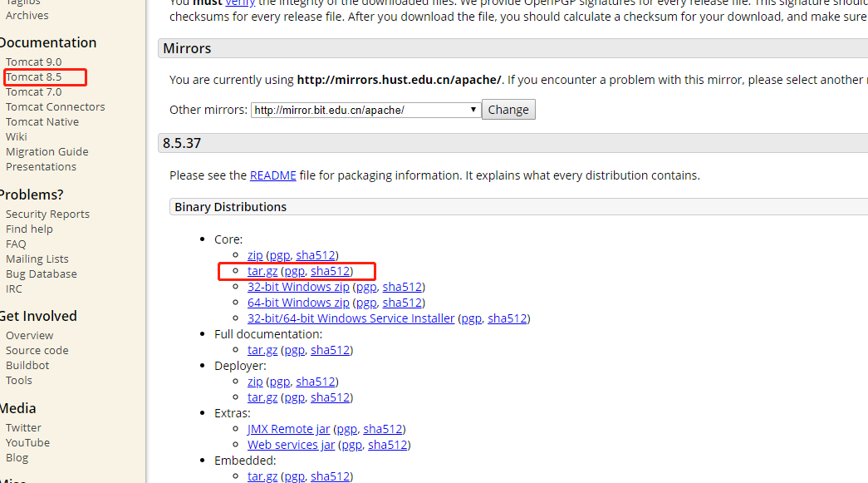Viewport: 868px width, 483px height.
Task: Open the Migration Guide link
Action: tap(47, 152)
